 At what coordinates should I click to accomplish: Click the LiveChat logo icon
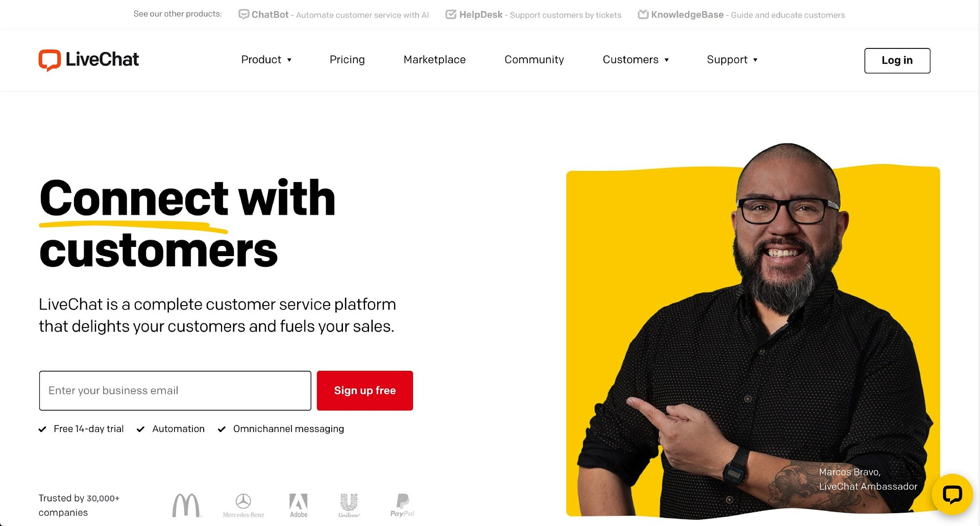click(x=50, y=60)
